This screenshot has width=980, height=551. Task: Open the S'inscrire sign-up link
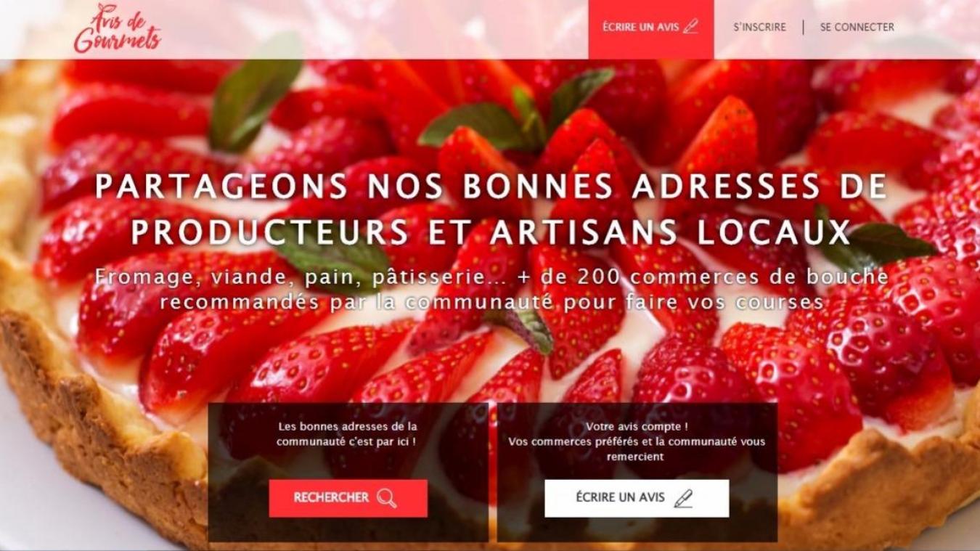[x=759, y=27]
